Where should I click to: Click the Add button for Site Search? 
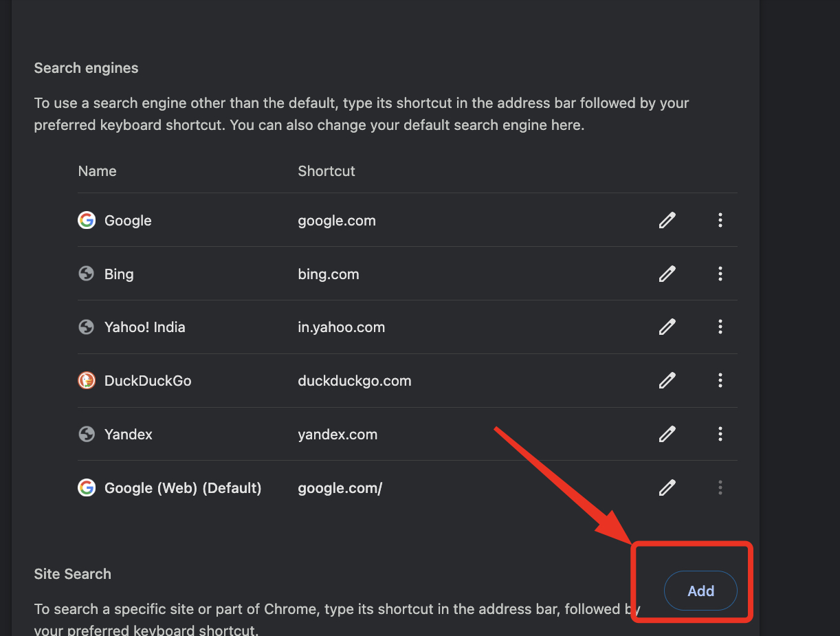coord(700,591)
